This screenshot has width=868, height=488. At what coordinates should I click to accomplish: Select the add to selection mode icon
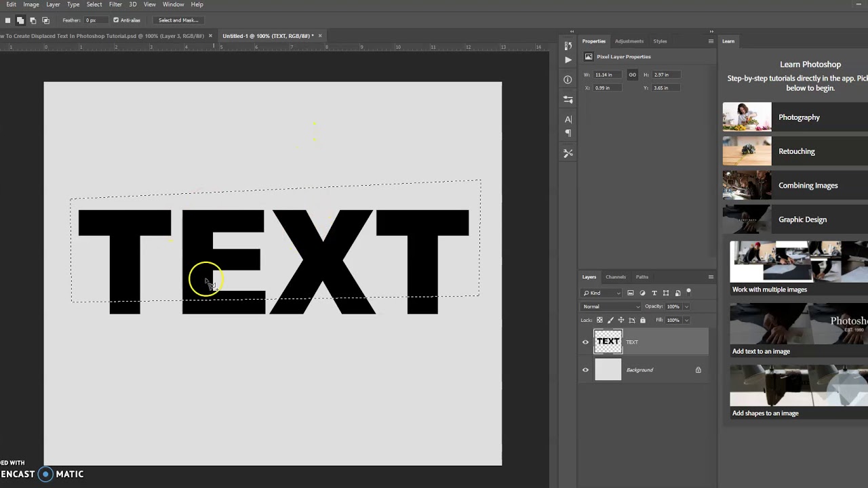[20, 20]
